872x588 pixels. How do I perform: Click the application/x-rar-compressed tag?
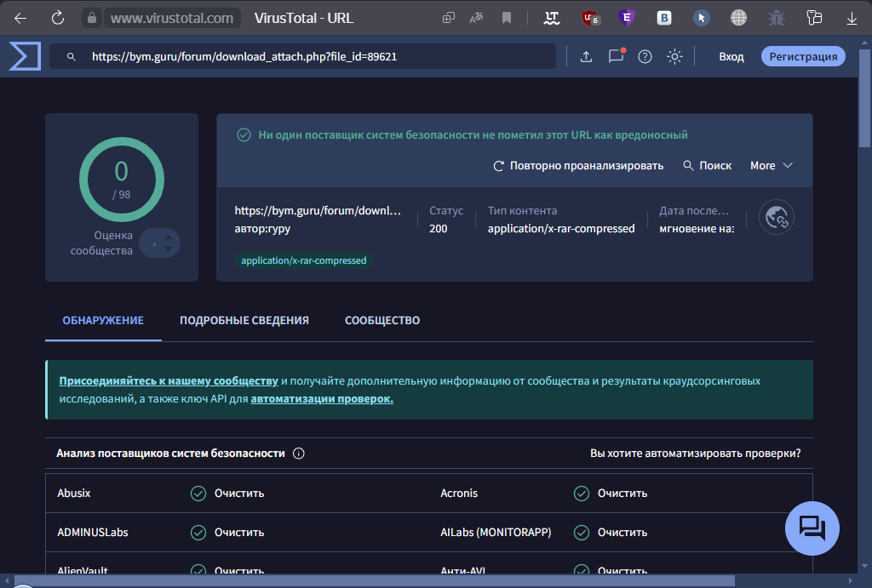pyautogui.click(x=304, y=260)
